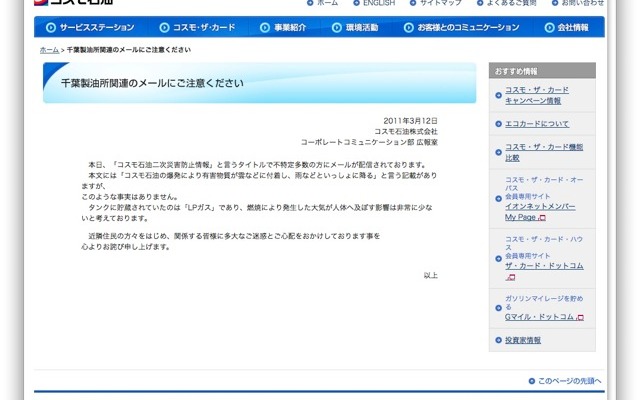
Task: Click the arrow icon beside お客様とのコミュニケーション
Action: click(409, 27)
